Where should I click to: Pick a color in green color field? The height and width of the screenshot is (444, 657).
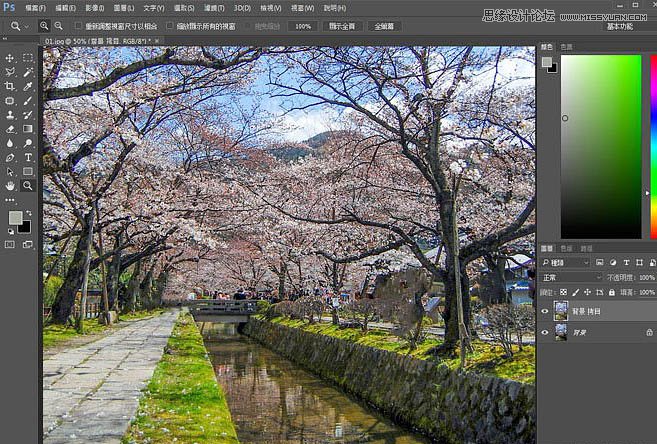coord(601,147)
